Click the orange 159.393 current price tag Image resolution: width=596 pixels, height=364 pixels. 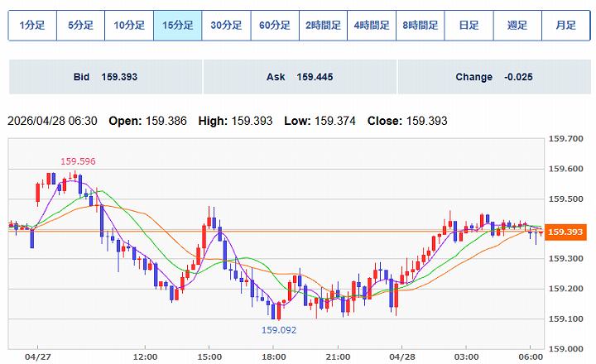coord(568,232)
